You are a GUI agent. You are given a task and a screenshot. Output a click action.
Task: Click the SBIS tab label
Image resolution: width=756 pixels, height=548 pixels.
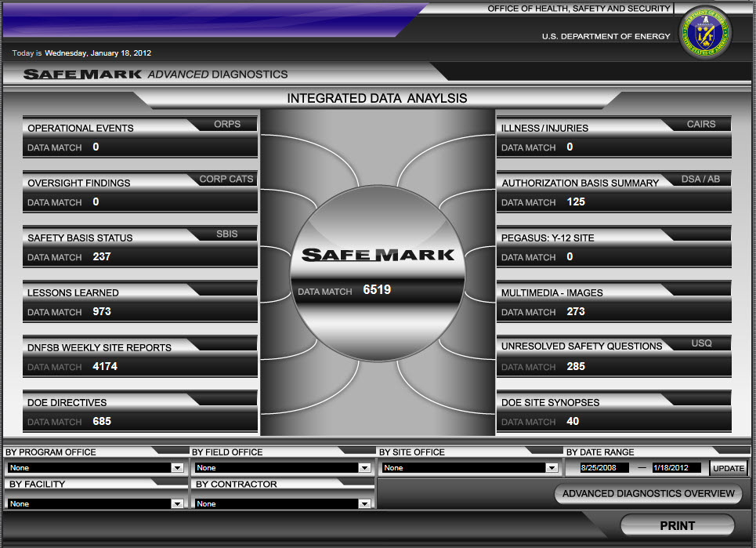click(226, 234)
